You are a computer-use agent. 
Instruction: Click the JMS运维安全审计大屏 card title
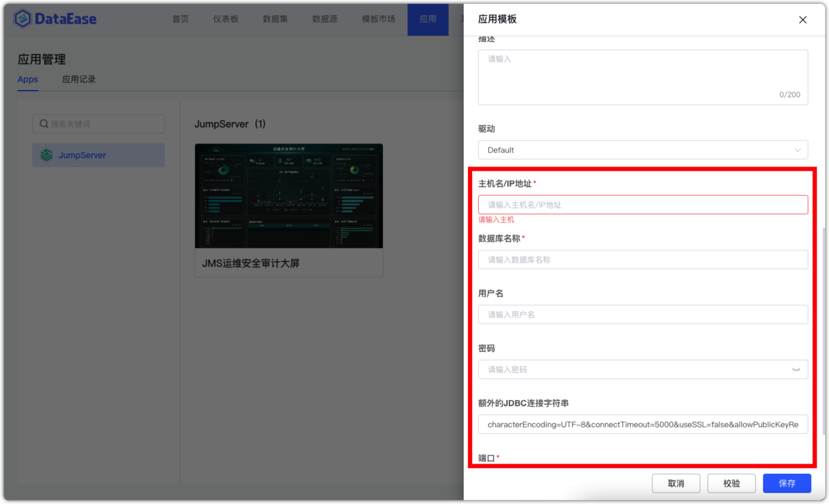[251, 264]
